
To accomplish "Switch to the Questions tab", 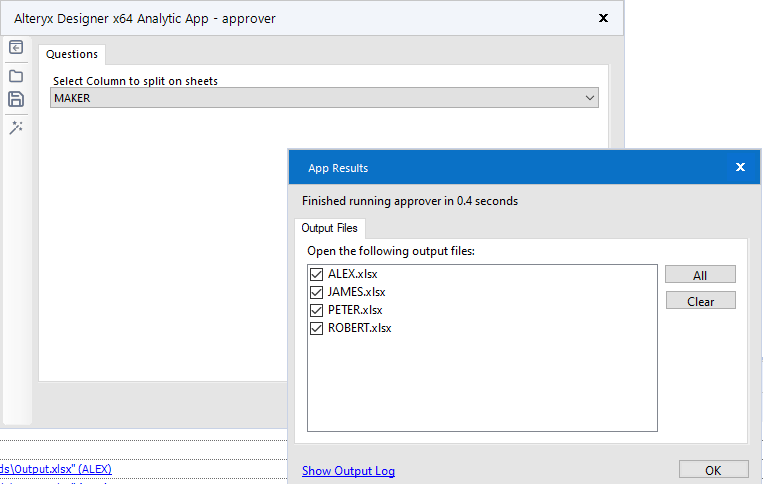I will pos(72,54).
